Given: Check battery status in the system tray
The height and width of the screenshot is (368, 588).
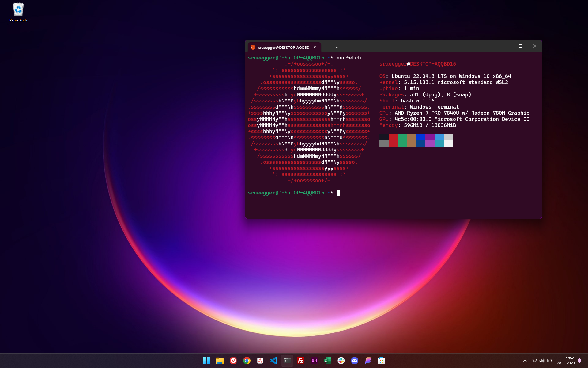Looking at the screenshot, I should (549, 361).
